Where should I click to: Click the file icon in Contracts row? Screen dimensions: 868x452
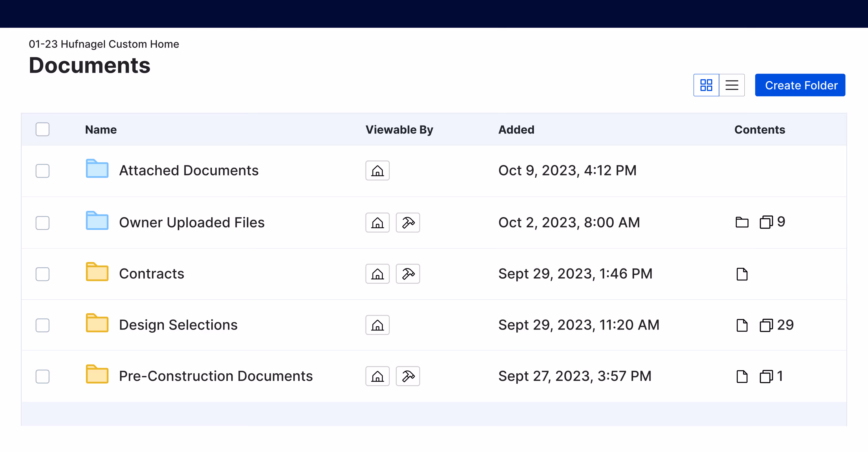click(742, 274)
